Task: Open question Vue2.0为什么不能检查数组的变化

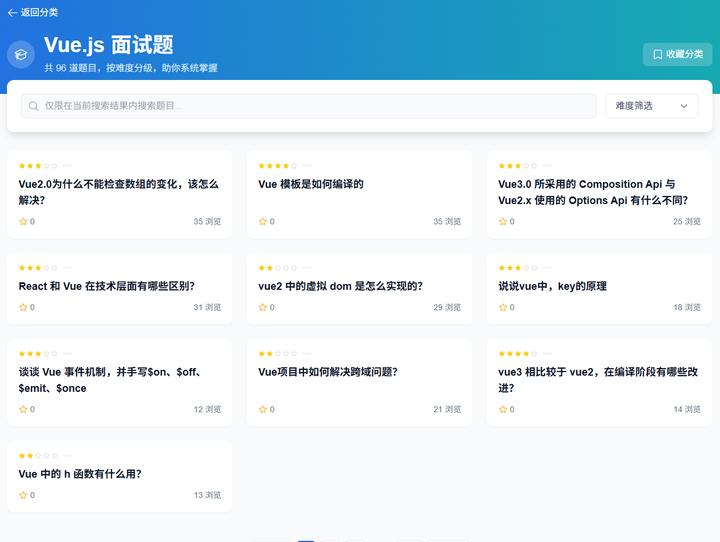Action: [118, 192]
